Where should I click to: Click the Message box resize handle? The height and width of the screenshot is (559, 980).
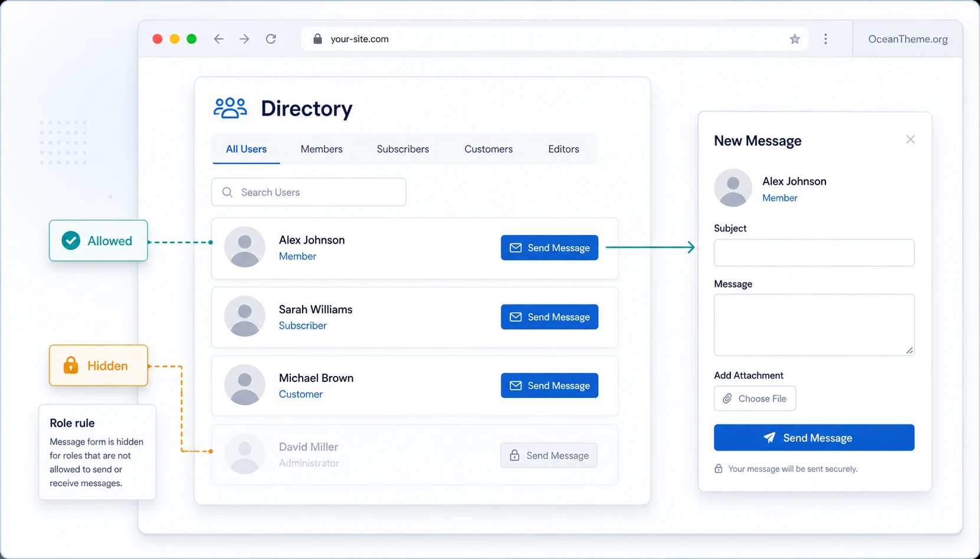tap(909, 351)
